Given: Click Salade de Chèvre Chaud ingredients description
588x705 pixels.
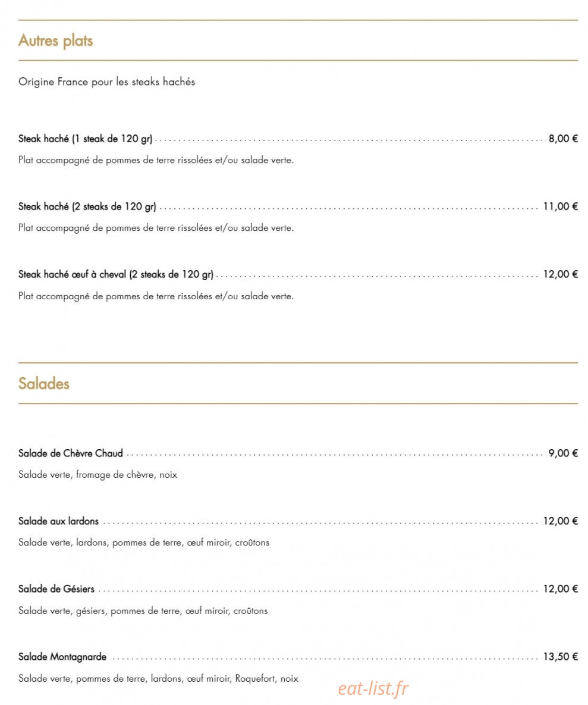Looking at the screenshot, I should 98,475.
